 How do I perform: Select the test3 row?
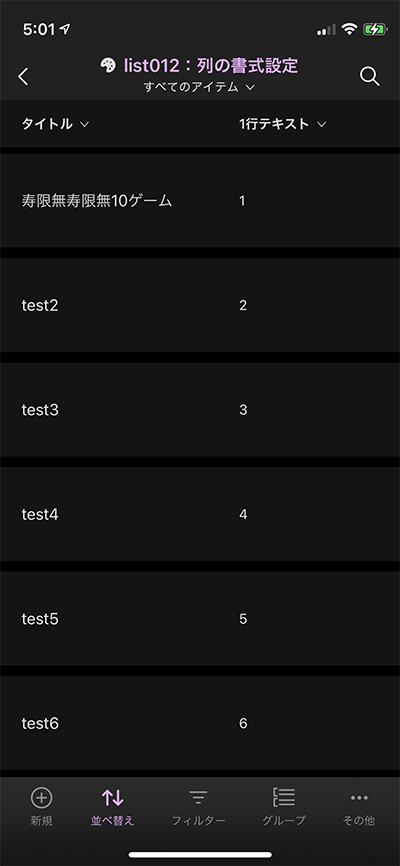tap(200, 410)
